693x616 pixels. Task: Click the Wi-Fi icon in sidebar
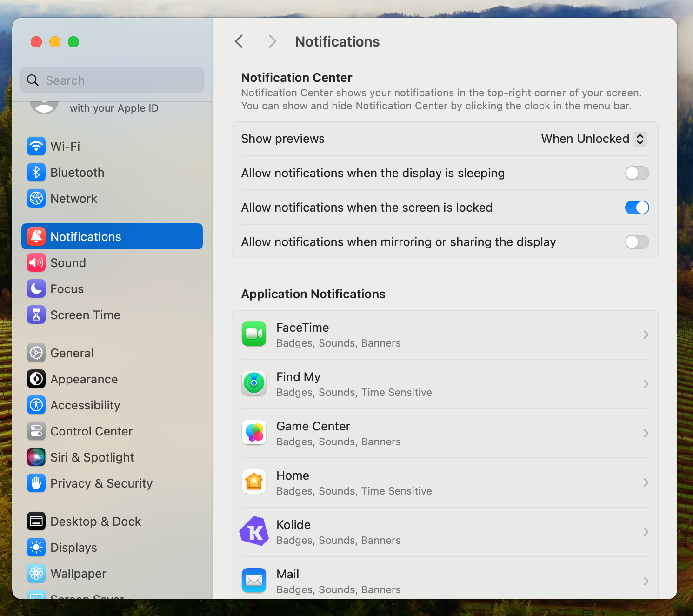point(36,146)
